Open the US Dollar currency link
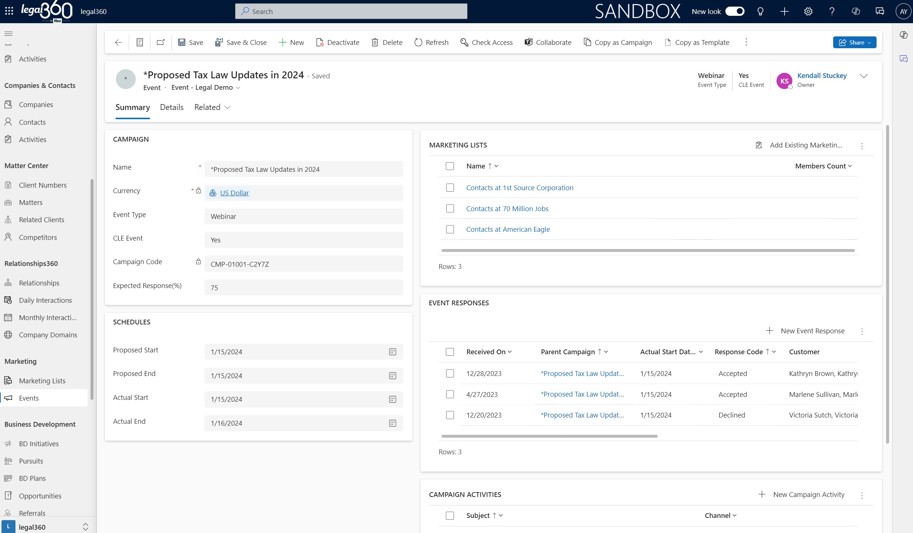 point(234,193)
